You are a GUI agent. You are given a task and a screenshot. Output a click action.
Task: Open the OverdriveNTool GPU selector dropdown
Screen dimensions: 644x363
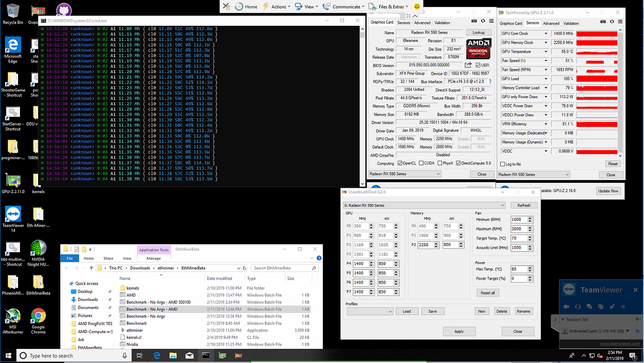point(424,205)
